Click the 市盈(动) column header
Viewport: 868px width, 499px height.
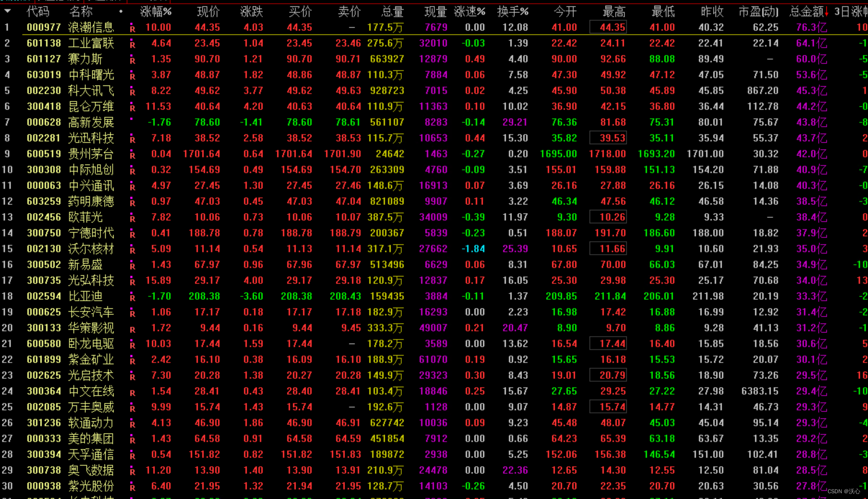[758, 11]
